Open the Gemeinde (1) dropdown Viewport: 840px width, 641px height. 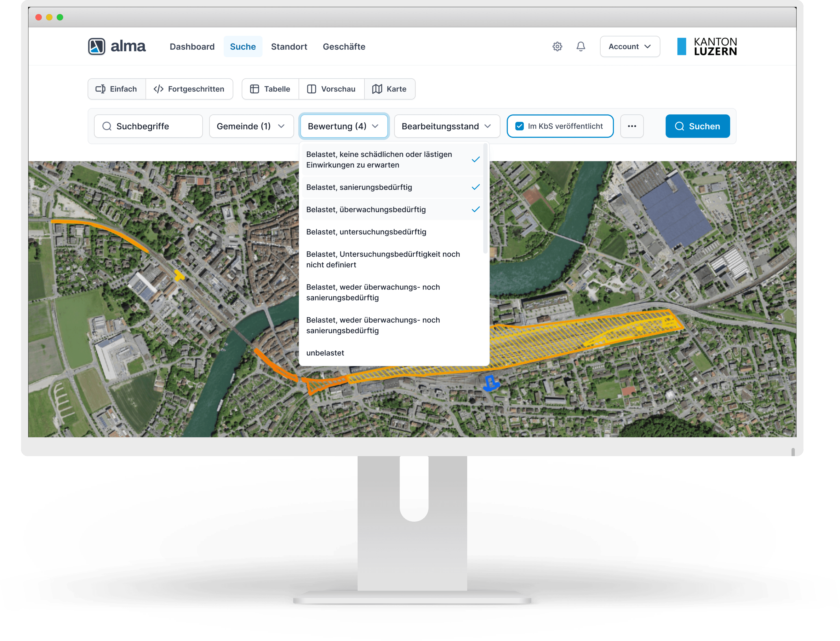[251, 126]
